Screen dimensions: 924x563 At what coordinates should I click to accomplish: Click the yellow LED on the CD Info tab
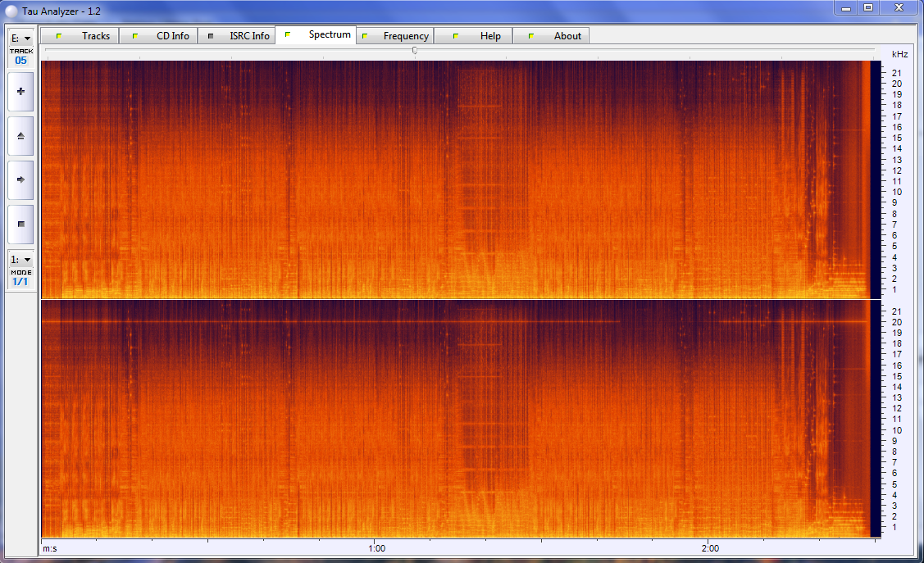134,35
